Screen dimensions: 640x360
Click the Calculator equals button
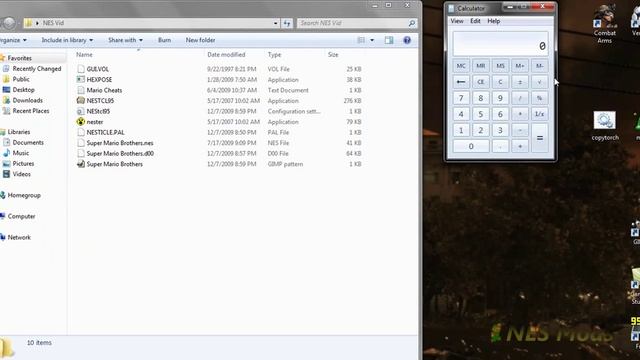(x=540, y=138)
